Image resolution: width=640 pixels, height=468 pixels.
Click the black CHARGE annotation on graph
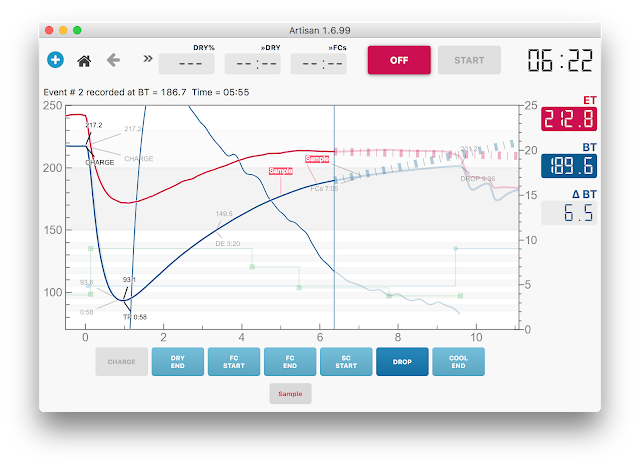point(100,162)
